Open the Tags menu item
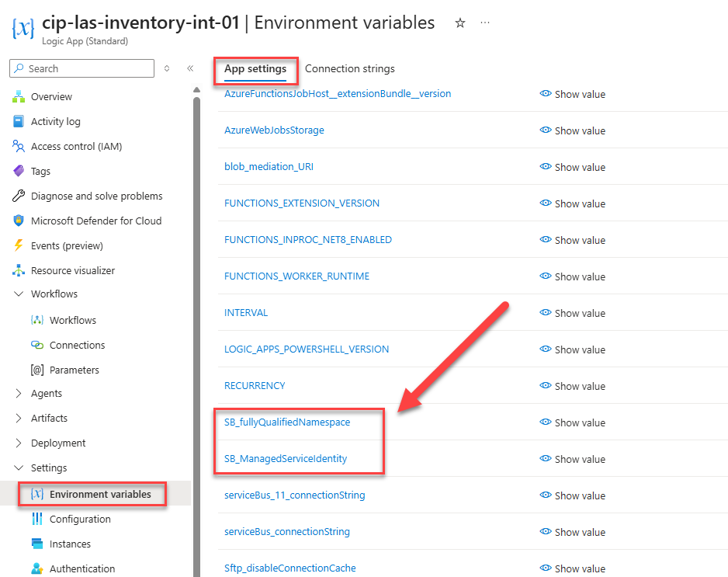728x577 pixels. pyautogui.click(x=40, y=171)
